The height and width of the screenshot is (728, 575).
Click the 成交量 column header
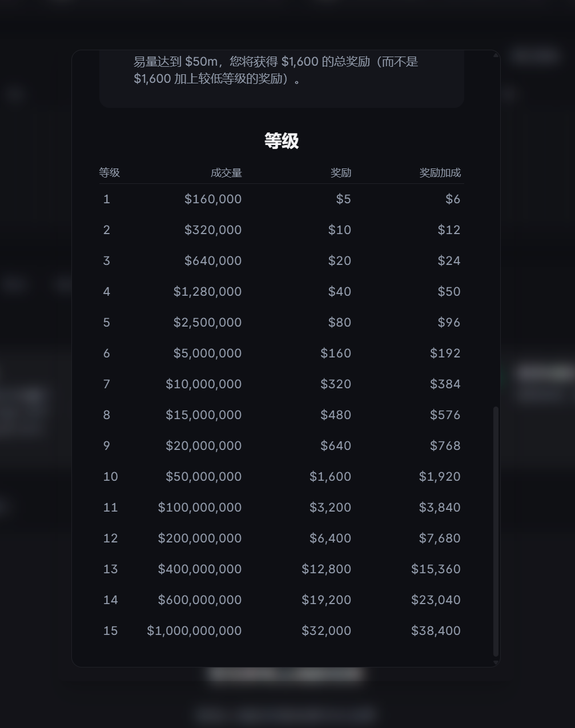click(226, 173)
